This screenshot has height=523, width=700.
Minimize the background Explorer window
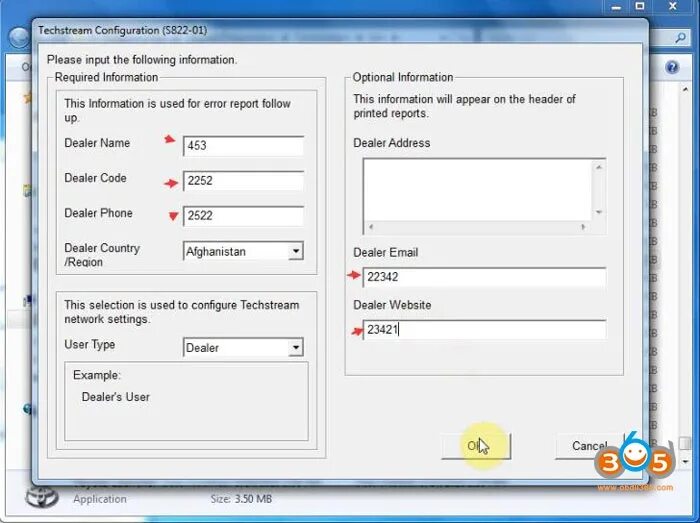click(x=617, y=6)
